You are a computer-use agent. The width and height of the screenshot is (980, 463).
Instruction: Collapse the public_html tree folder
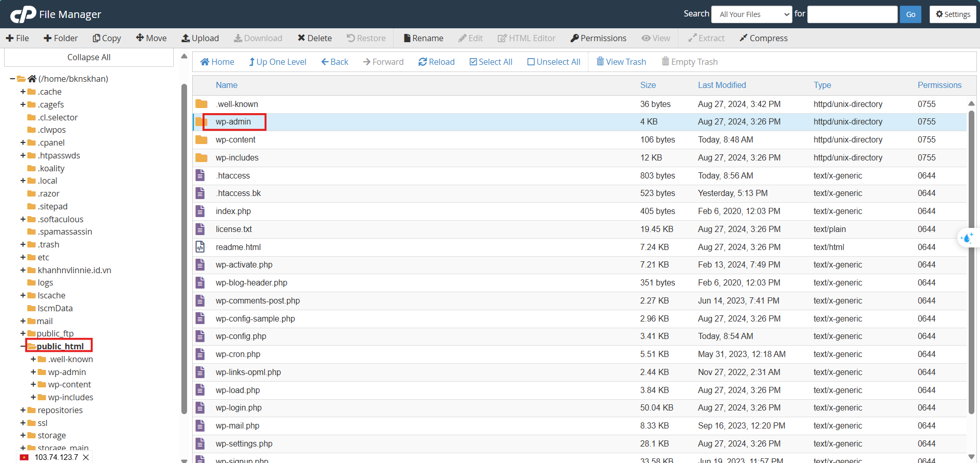(x=23, y=346)
